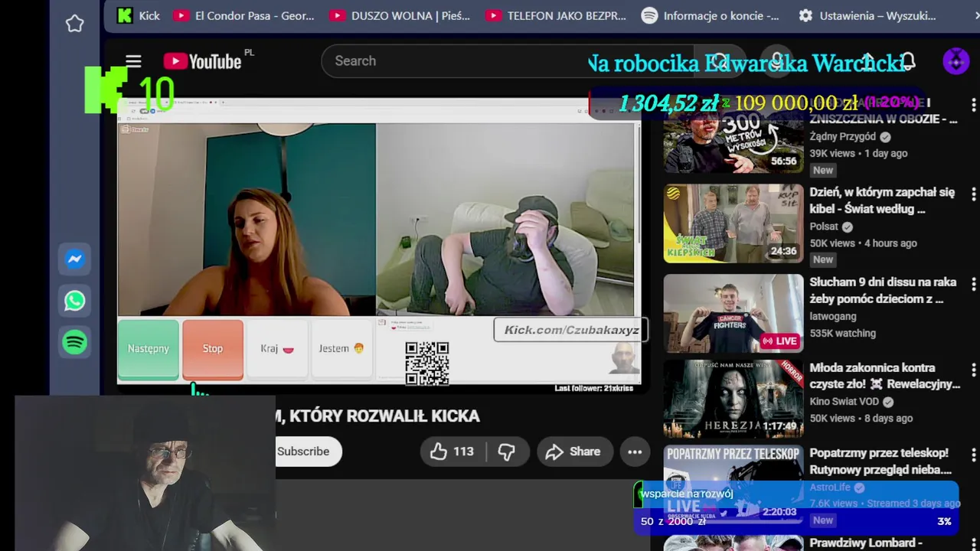Click red Stop button in the video
Image resolution: width=980 pixels, height=551 pixels.
click(213, 349)
